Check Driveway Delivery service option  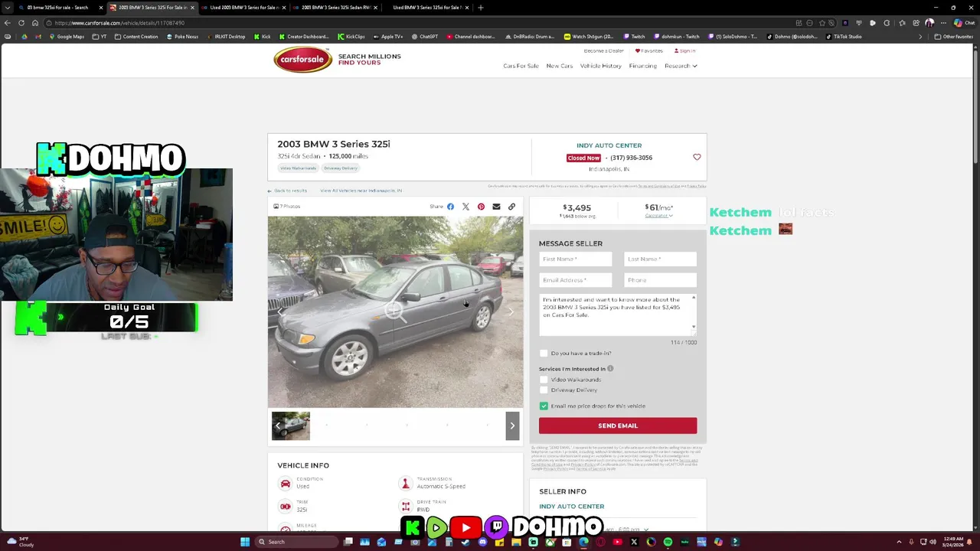pyautogui.click(x=544, y=390)
